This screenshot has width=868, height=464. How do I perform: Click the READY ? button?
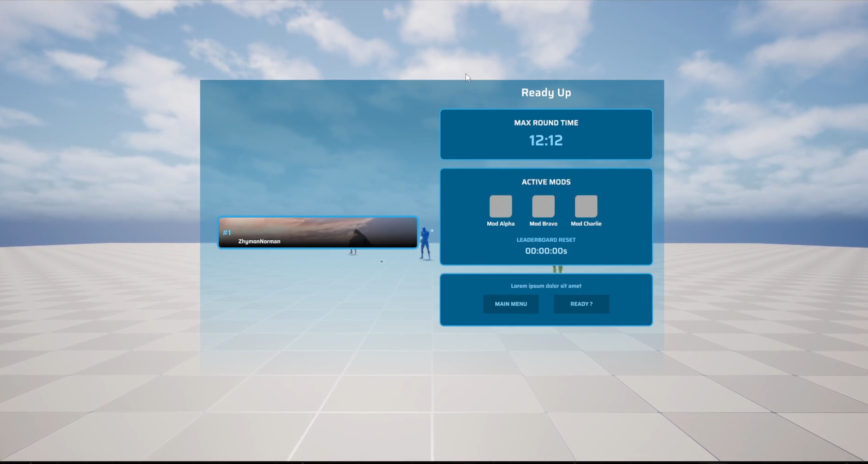(581, 304)
